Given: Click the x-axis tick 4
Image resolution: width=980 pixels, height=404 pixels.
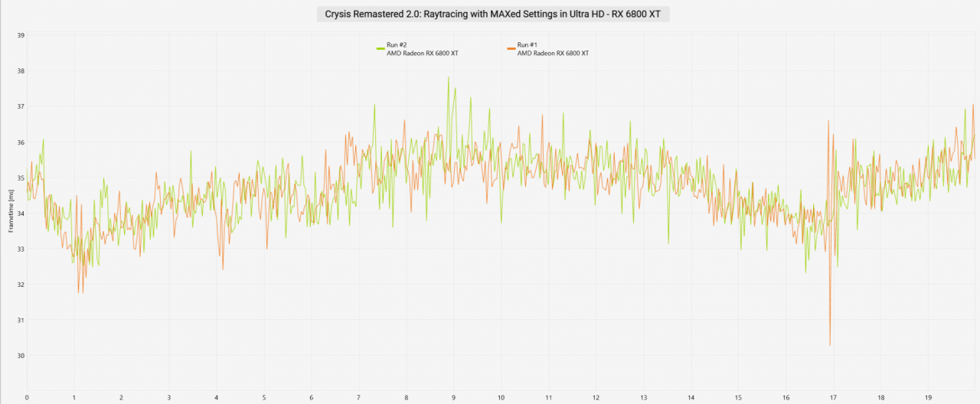Looking at the screenshot, I should coord(217,398).
